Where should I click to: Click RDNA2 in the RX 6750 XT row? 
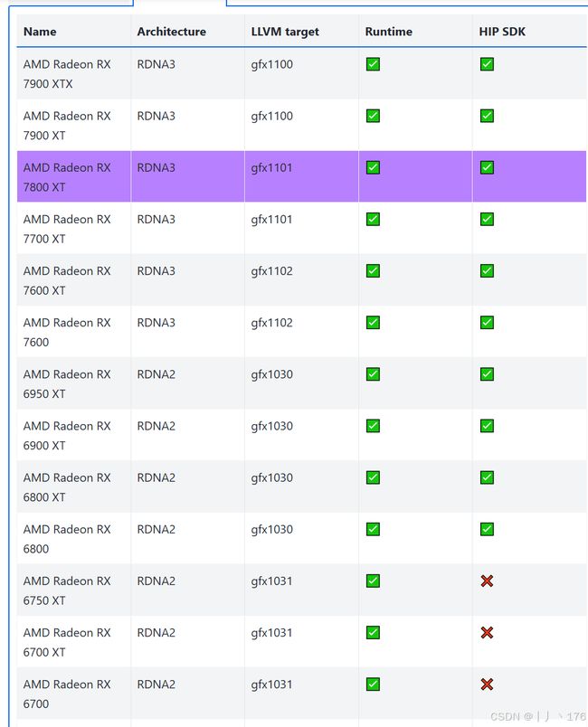pyautogui.click(x=156, y=581)
